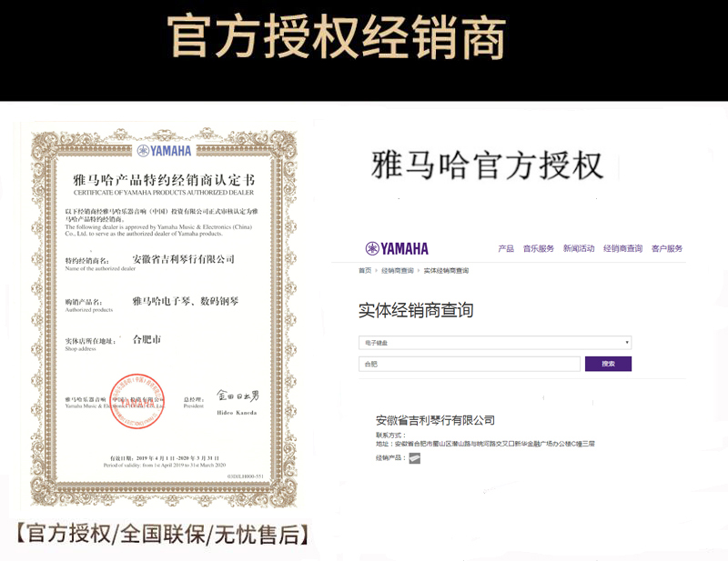Click the 联系方式 label in the result
Viewport: 728px width, 561px height.
click(390, 436)
